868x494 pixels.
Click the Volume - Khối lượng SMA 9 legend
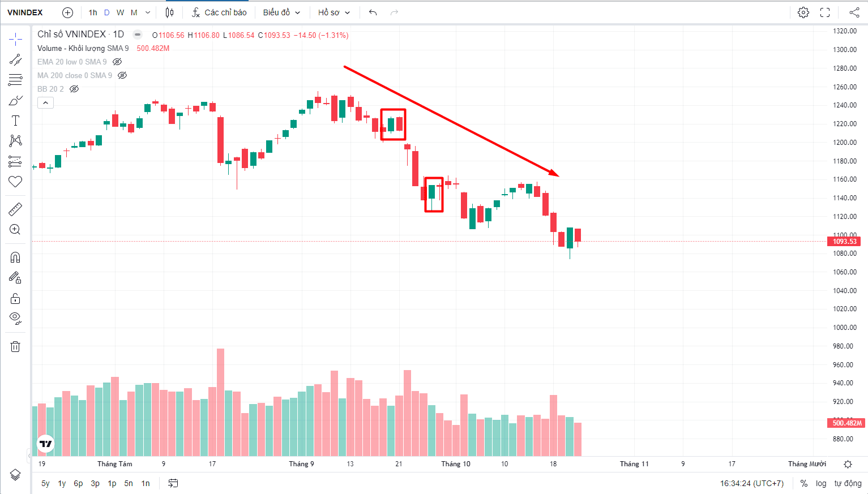pos(83,48)
